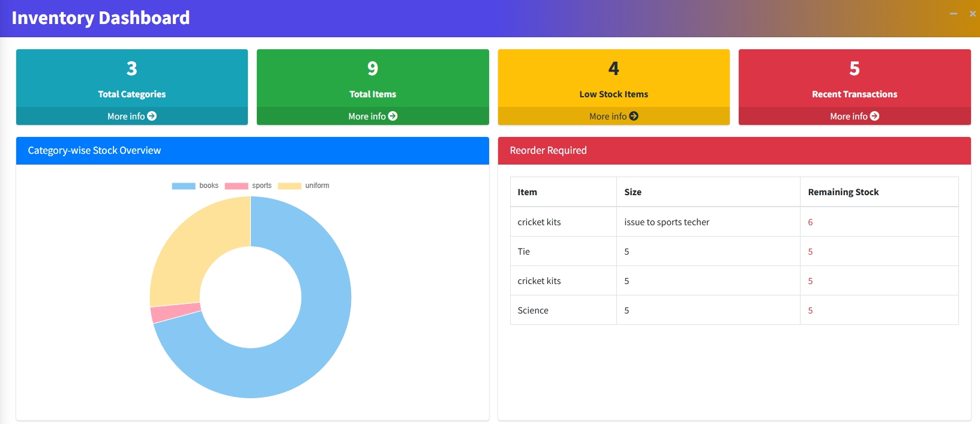Click arrow icon under Recent Transactions
Screen dimensions: 980x424
tap(874, 116)
